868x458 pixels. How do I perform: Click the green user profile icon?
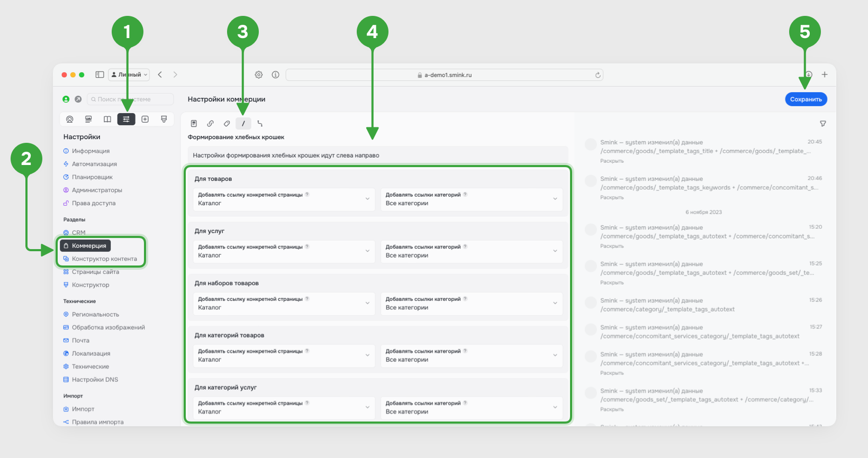coord(66,99)
